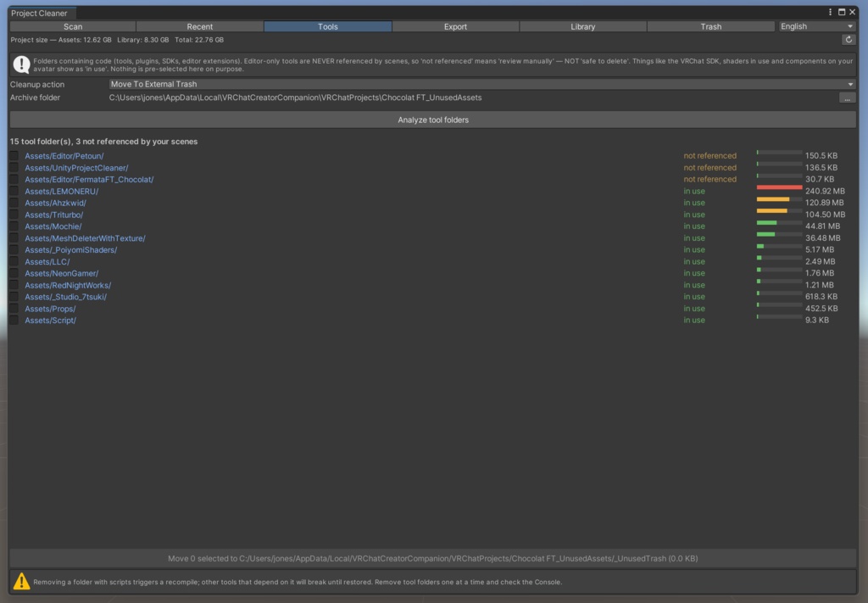Close the Project Cleaner window

853,12
